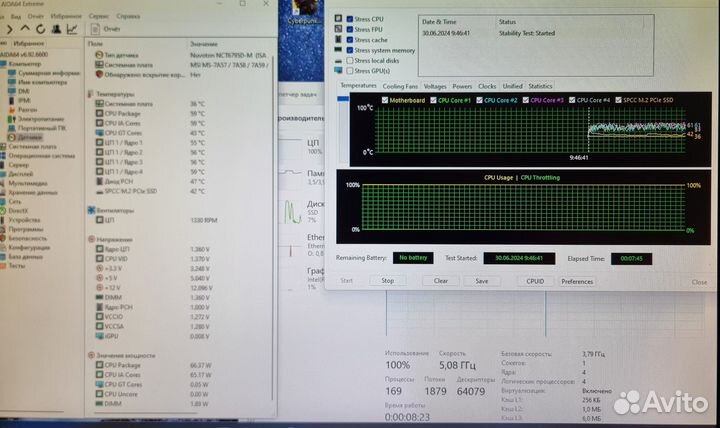720x428 pixels.
Task: Uncheck the Stress system memory checkbox
Action: click(350, 50)
